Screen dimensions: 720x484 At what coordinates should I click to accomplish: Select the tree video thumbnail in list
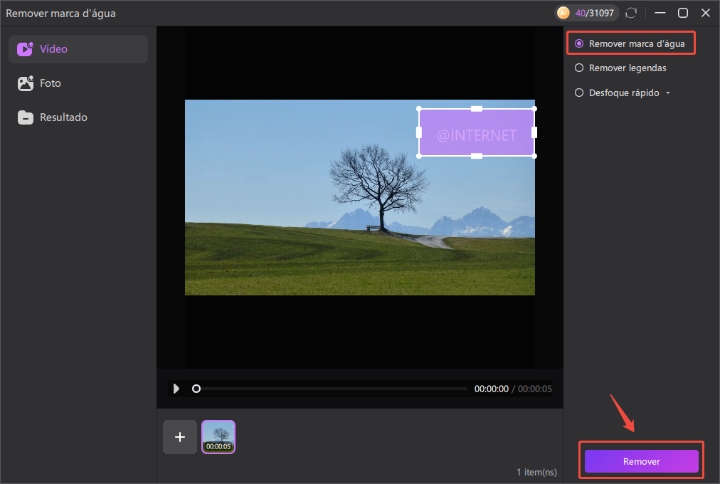(x=218, y=437)
